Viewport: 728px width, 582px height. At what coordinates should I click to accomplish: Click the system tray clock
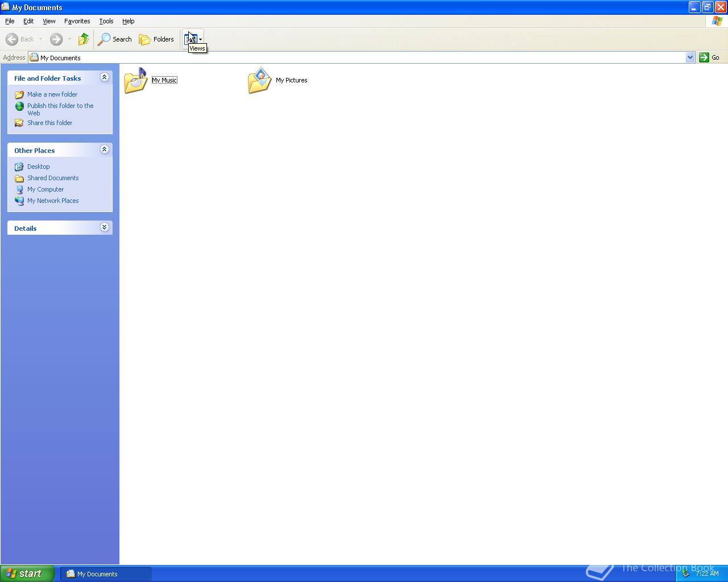coord(707,573)
